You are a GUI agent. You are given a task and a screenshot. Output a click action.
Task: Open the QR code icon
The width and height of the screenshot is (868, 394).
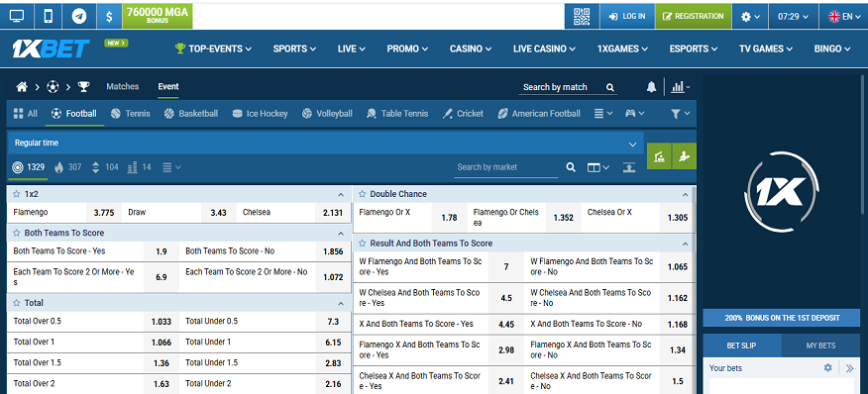pyautogui.click(x=582, y=17)
